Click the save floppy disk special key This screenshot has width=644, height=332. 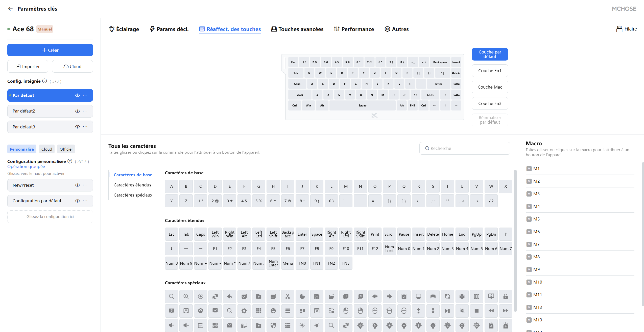point(317,296)
